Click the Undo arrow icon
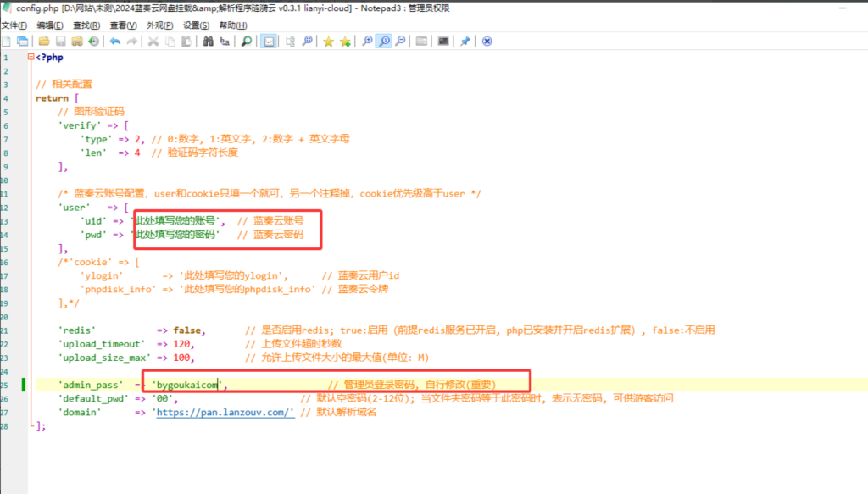The width and height of the screenshot is (868, 494). (114, 41)
